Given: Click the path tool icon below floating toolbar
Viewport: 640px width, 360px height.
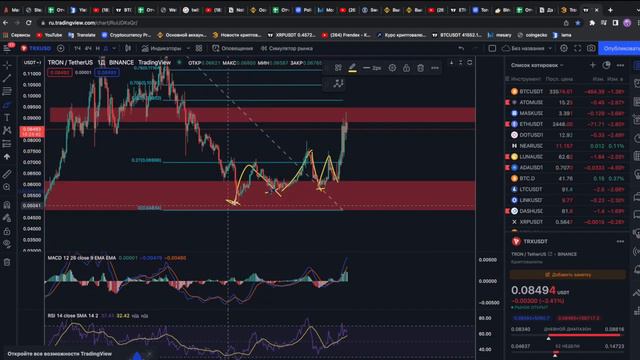Looking at the screenshot, I should (x=338, y=84).
